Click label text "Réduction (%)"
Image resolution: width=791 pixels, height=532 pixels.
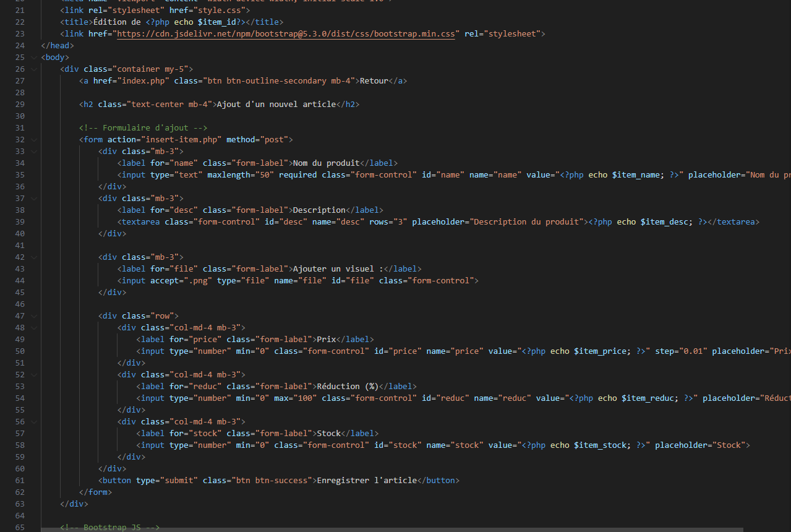coord(348,387)
